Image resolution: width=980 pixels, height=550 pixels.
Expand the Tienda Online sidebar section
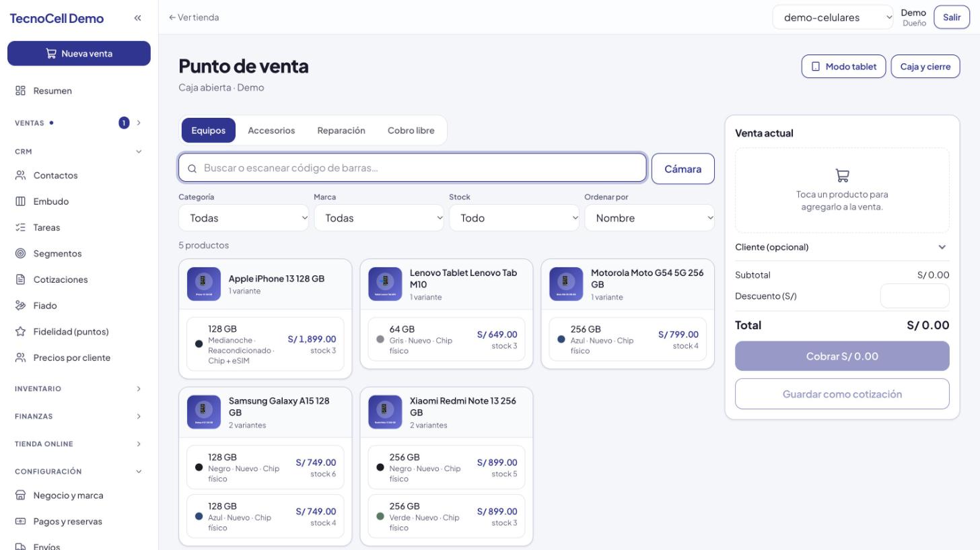(x=79, y=444)
